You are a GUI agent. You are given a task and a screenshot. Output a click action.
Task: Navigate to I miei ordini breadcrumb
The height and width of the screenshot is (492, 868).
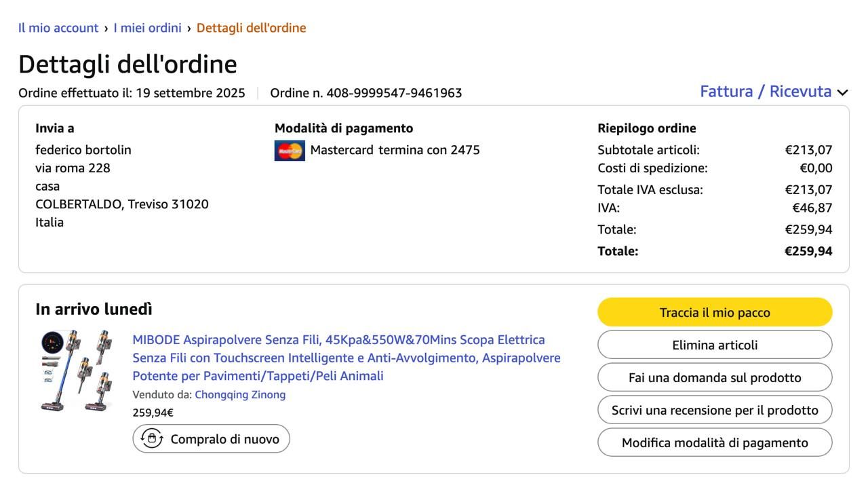(147, 28)
